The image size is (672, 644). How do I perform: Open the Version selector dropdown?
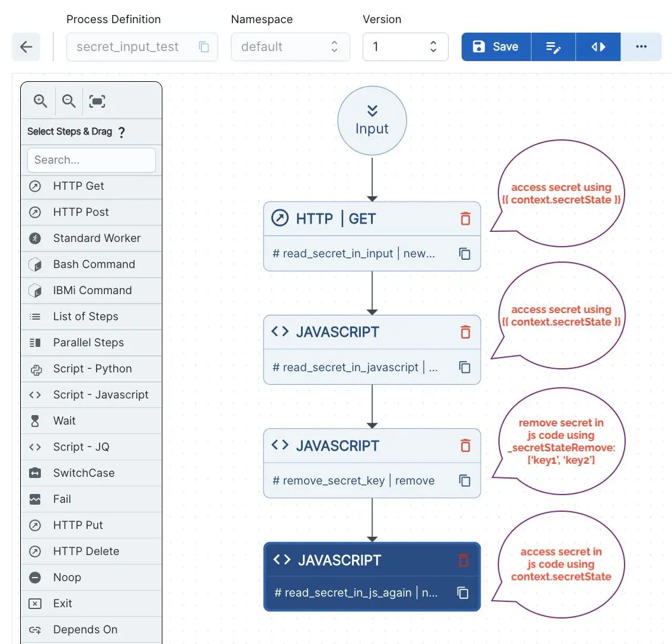click(405, 47)
